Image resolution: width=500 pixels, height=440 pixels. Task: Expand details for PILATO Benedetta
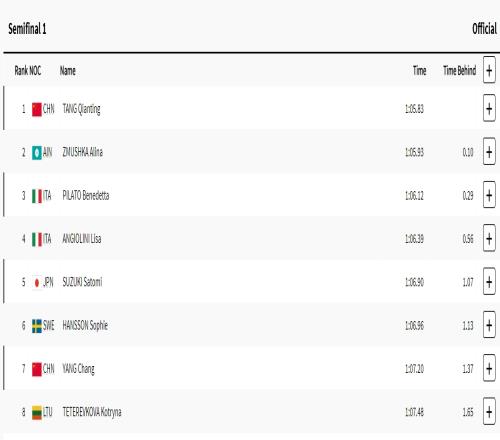pos(489,195)
